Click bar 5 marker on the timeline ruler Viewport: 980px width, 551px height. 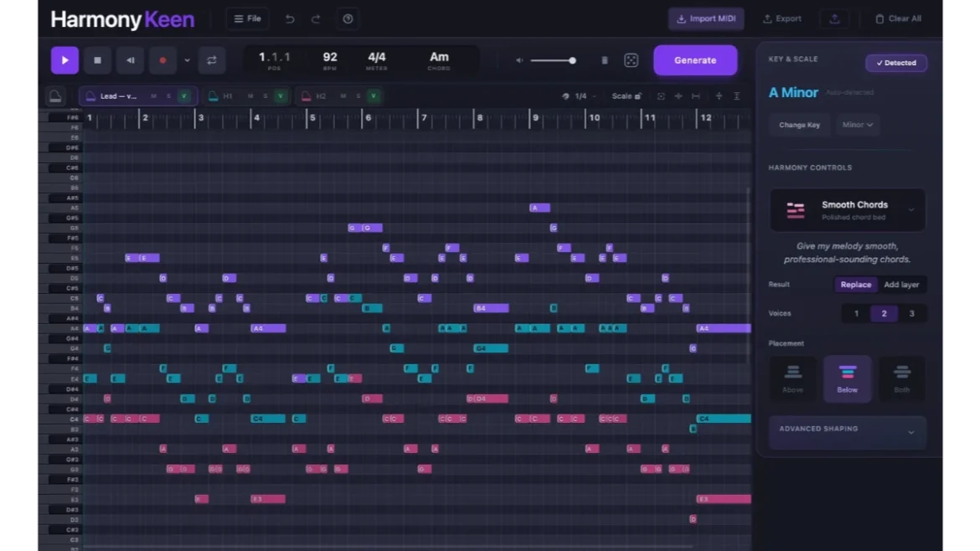coord(312,117)
